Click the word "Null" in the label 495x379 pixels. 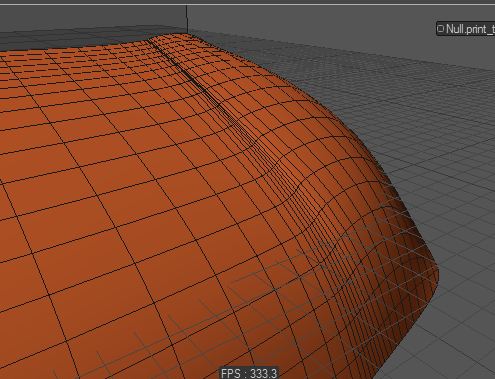(455, 29)
